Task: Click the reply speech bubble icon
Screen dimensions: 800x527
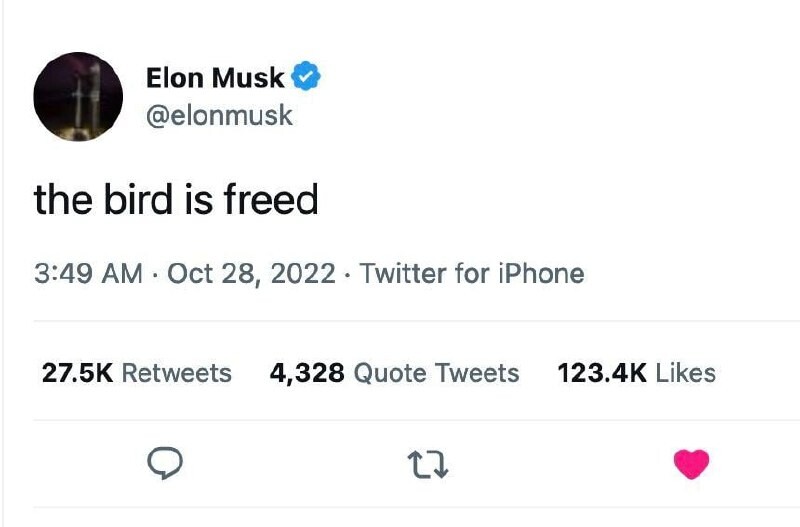Action: (165, 463)
